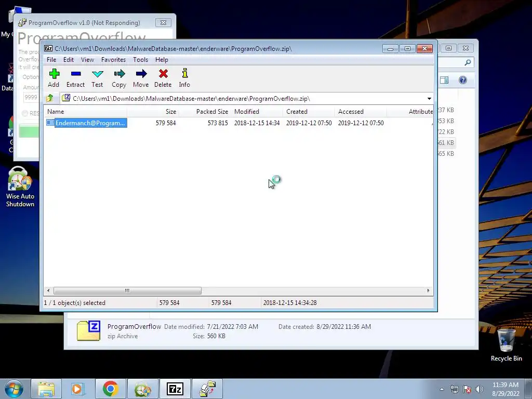Expand the address path dropdown arrow
Screen dimensions: 532x399
(x=429, y=99)
